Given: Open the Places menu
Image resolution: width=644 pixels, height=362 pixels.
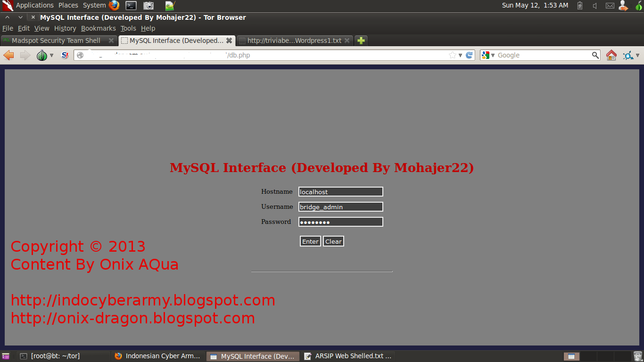Looking at the screenshot, I should pyautogui.click(x=68, y=5).
